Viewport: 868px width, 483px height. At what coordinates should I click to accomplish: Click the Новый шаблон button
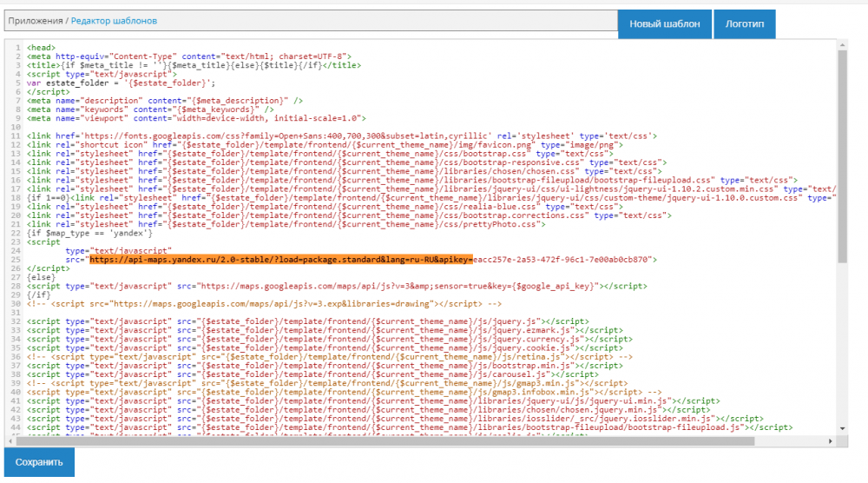point(664,23)
